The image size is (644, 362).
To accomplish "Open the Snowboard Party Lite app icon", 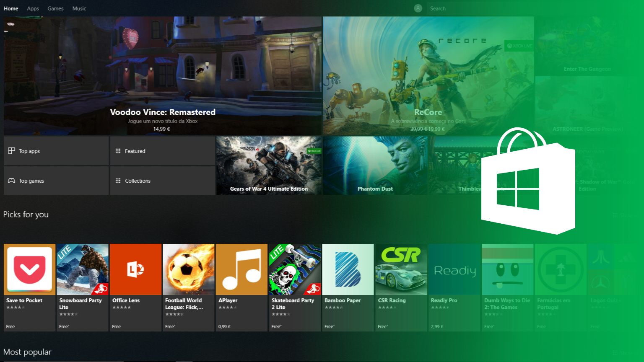I will (83, 269).
